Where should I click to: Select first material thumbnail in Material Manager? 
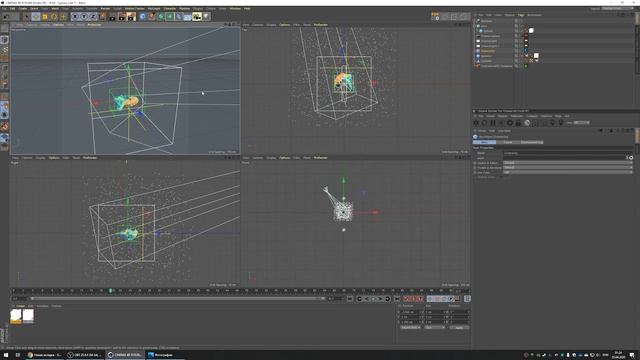pyautogui.click(x=16, y=316)
